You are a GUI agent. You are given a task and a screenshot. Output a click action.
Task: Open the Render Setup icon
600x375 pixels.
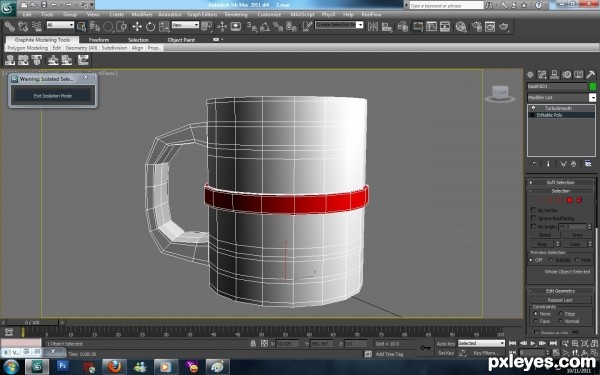[476, 26]
